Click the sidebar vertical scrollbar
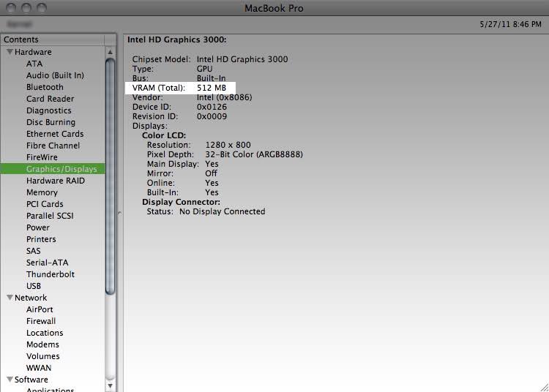The width and height of the screenshot is (549, 392). pyautogui.click(x=111, y=176)
